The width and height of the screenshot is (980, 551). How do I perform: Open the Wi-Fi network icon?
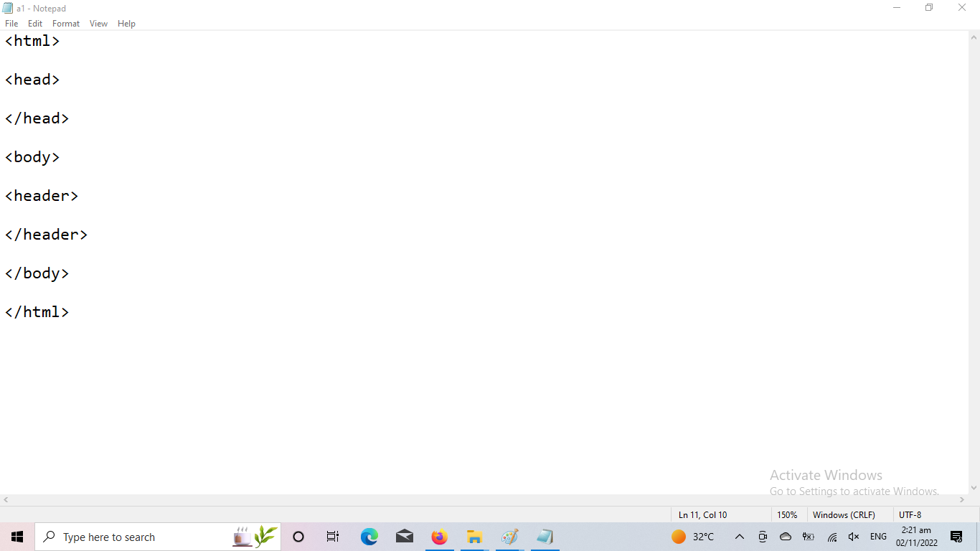[832, 537]
